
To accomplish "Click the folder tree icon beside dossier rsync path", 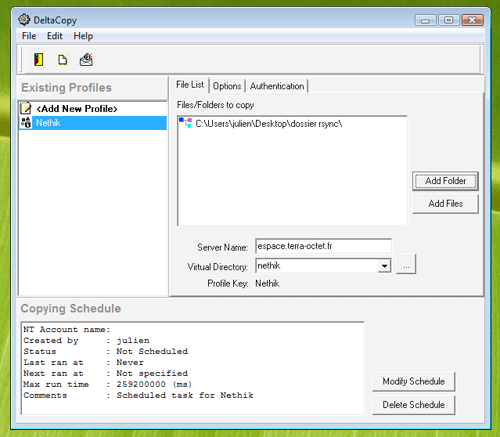I will pyautogui.click(x=185, y=123).
